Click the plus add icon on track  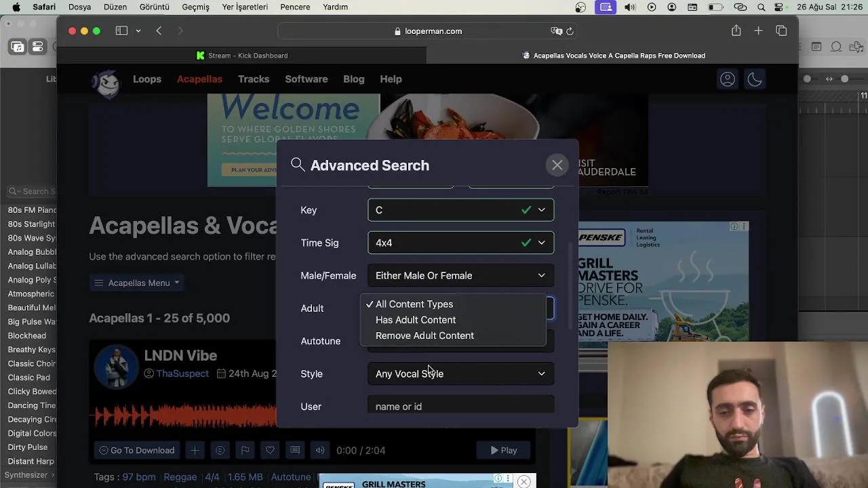pos(195,451)
